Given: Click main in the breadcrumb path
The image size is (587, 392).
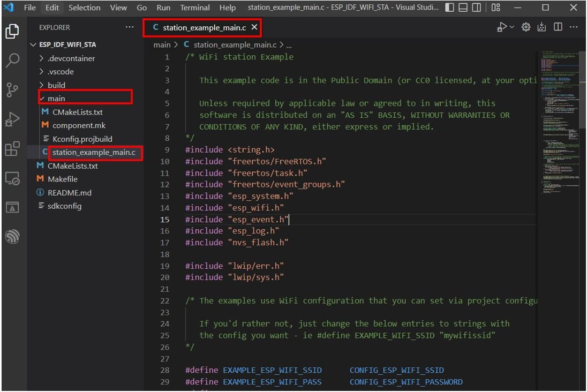Looking at the screenshot, I should click(162, 45).
